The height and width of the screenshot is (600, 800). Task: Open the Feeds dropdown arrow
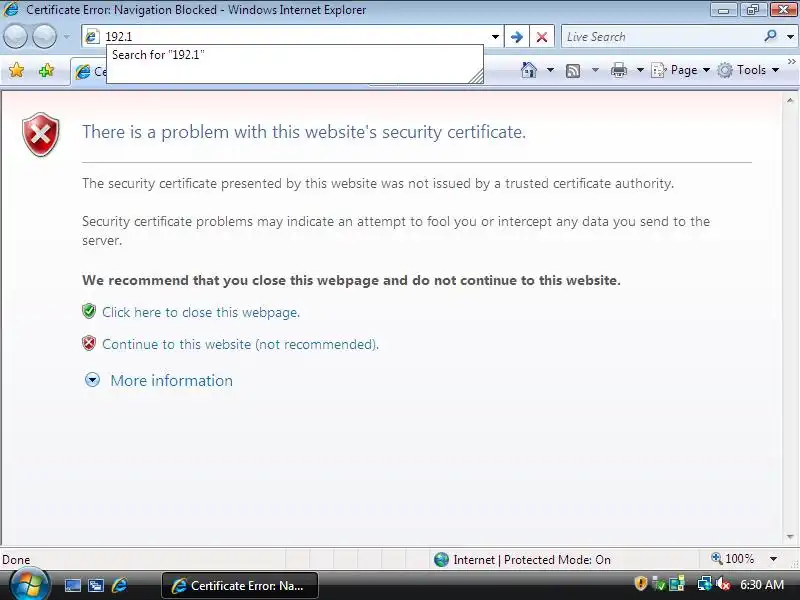click(595, 70)
